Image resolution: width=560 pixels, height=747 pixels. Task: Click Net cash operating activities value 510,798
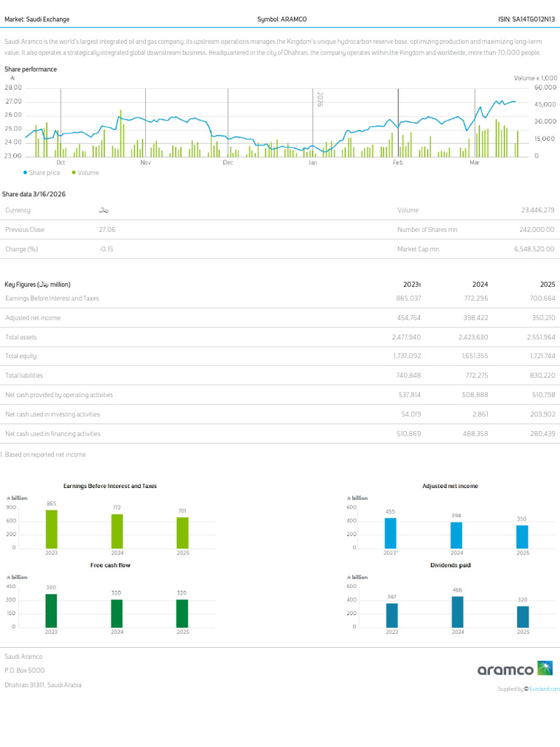(544, 395)
